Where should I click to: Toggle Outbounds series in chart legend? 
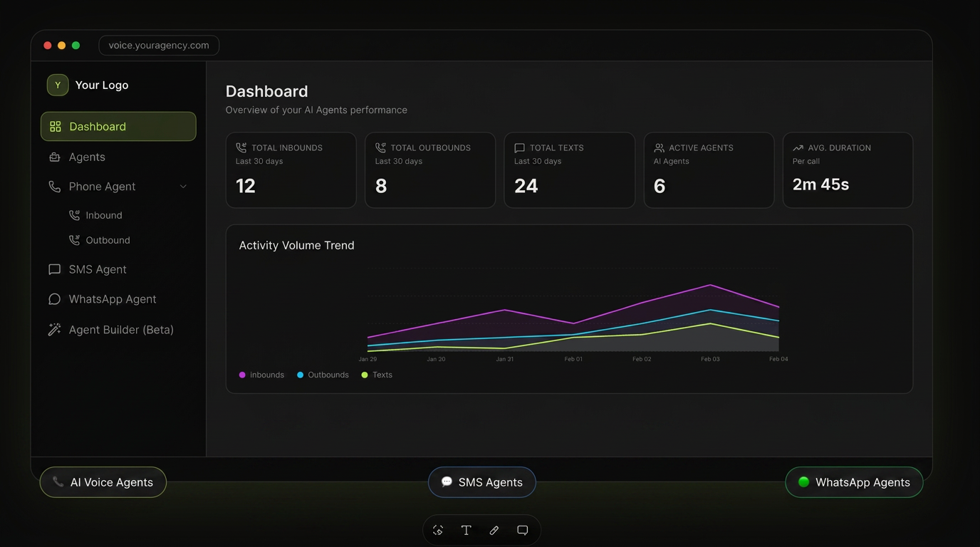pos(323,375)
